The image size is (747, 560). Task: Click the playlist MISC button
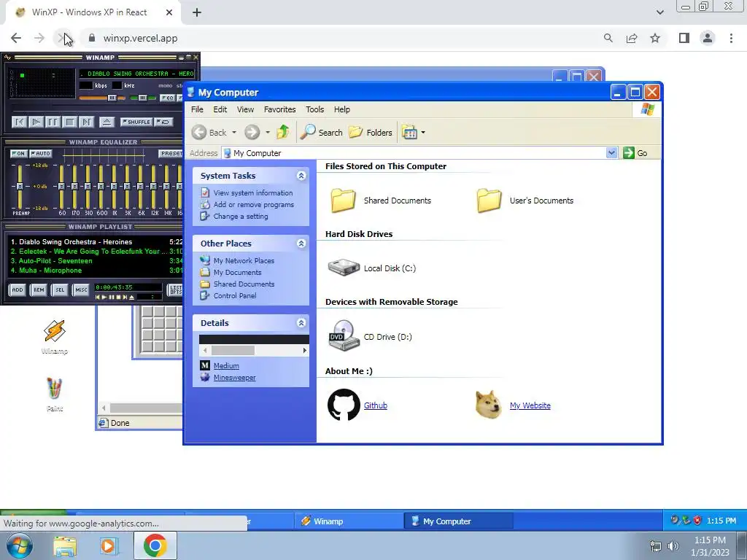point(81,289)
